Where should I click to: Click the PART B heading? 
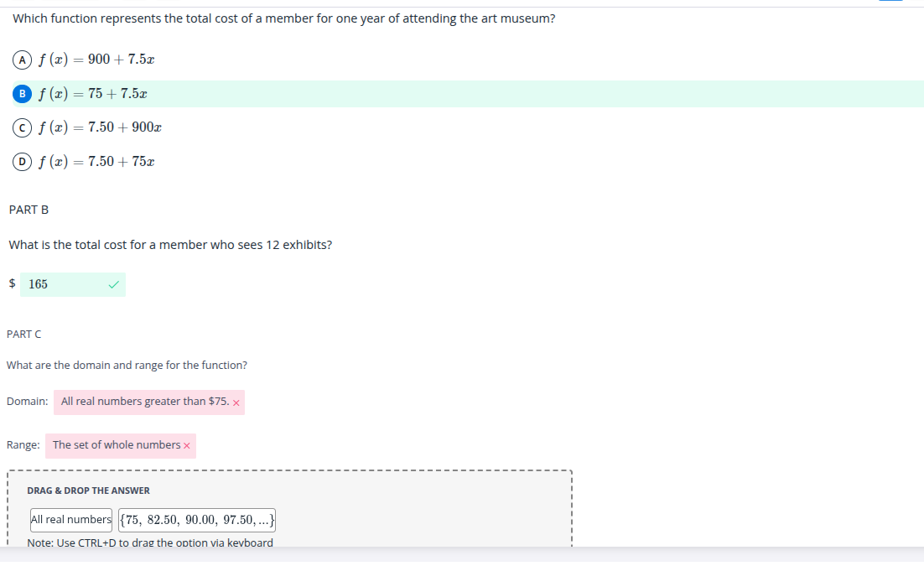coord(29,210)
